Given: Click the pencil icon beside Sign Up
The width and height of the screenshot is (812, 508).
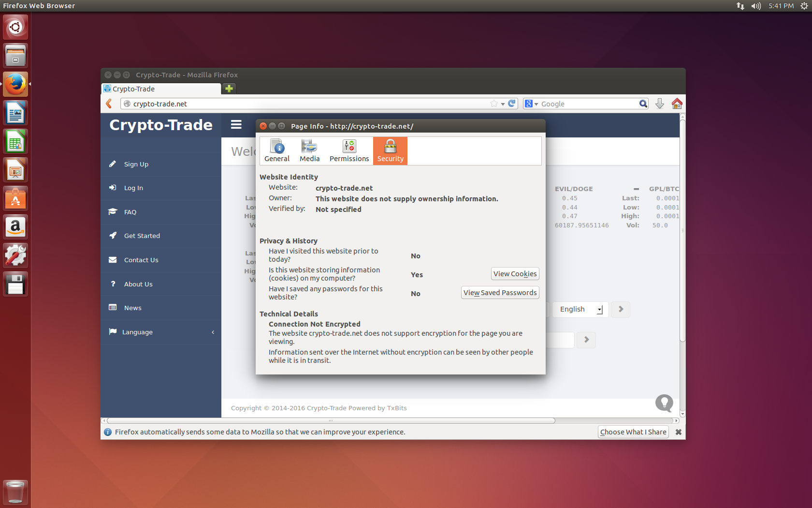Looking at the screenshot, I should 113,164.
